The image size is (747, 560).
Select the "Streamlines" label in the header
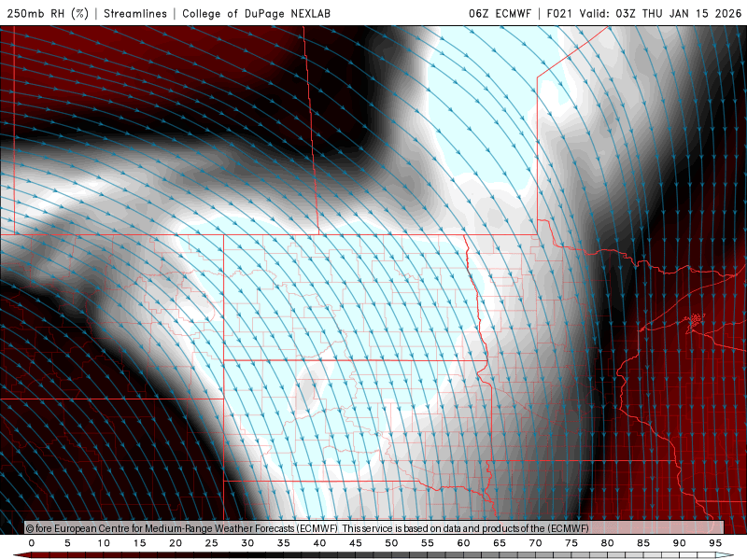[x=135, y=13]
